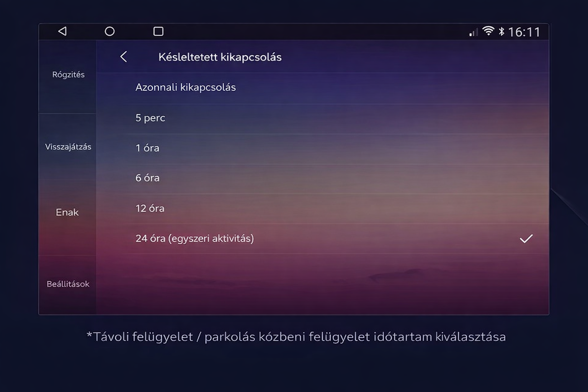588x392 pixels.
Task: Tap the Wi-Fi status icon
Action: pyautogui.click(x=488, y=31)
